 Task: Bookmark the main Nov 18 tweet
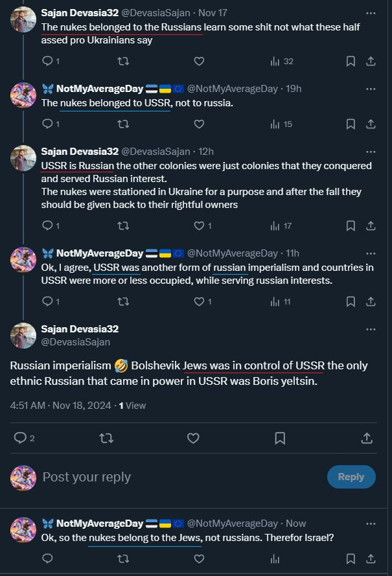[x=280, y=439]
